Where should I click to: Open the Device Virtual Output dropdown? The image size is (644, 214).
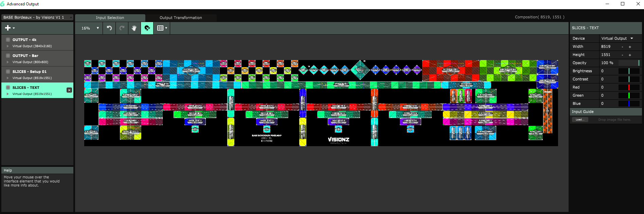click(x=617, y=38)
